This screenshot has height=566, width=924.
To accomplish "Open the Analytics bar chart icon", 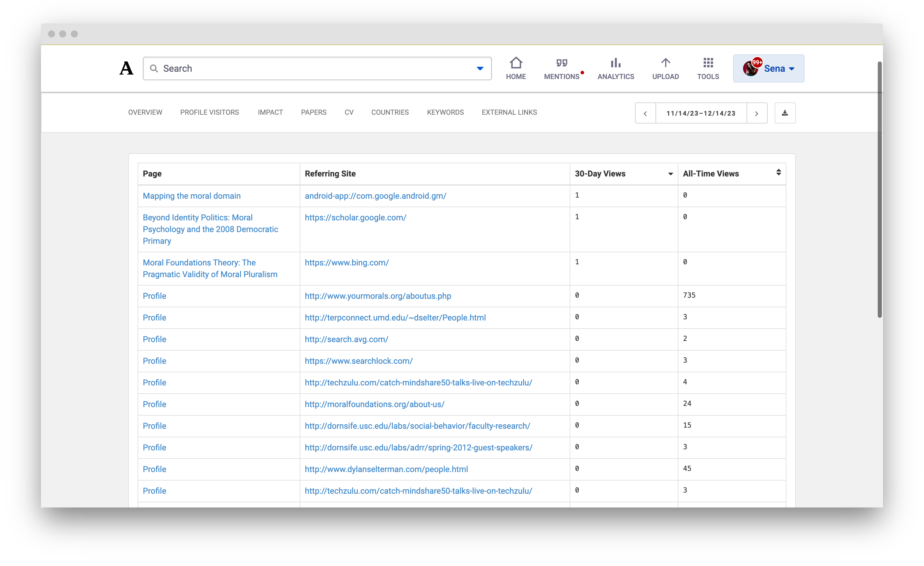I will click(x=615, y=63).
